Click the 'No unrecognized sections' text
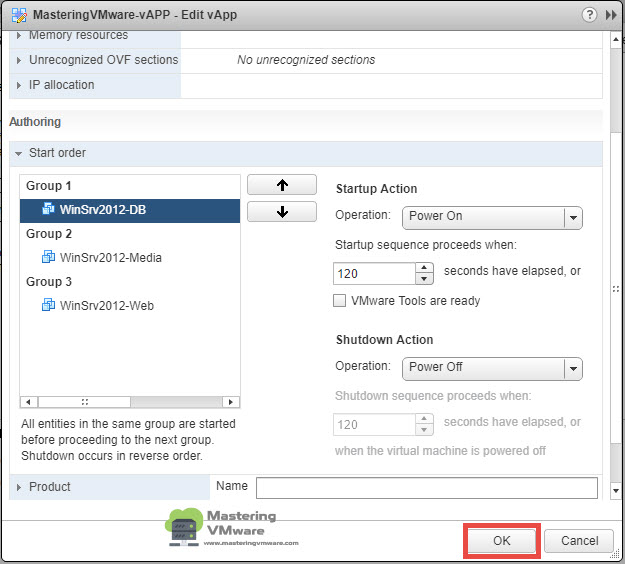Viewport: 625px width, 564px height. [x=306, y=60]
